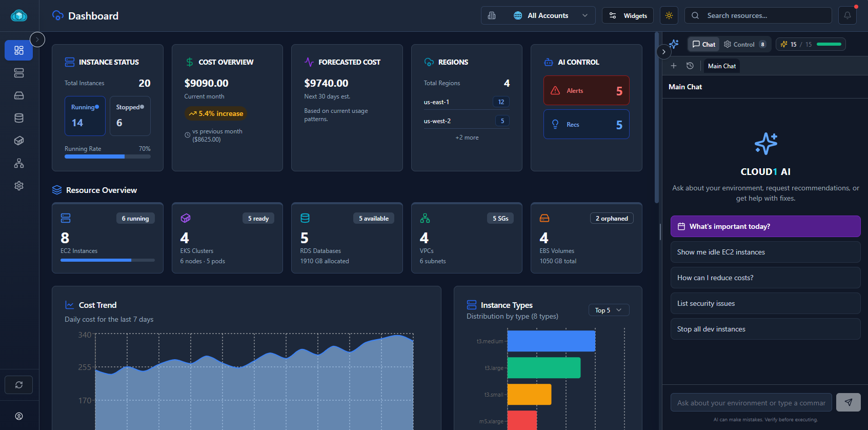Viewport: 868px width, 430px height.
Task: Open the storage drive icon in the sidebar
Action: pyautogui.click(x=19, y=95)
